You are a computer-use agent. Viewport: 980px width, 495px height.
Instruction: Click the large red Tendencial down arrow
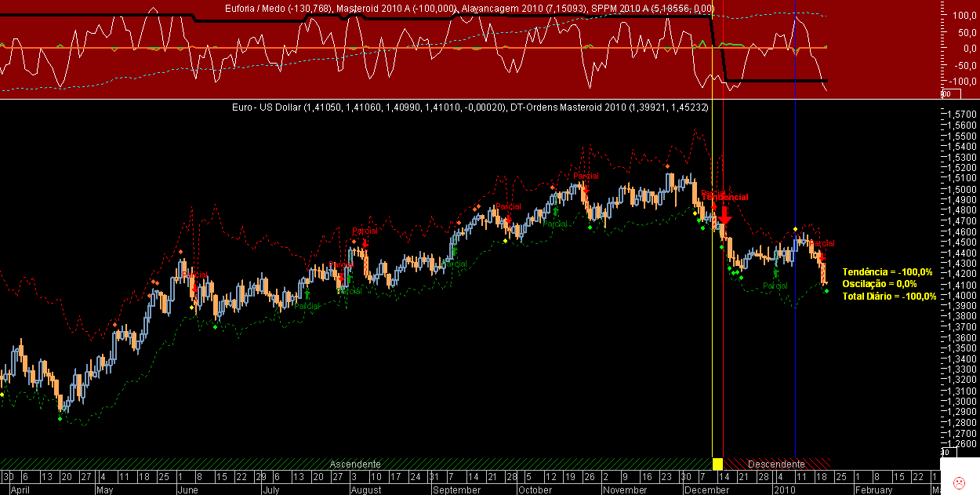tap(725, 215)
